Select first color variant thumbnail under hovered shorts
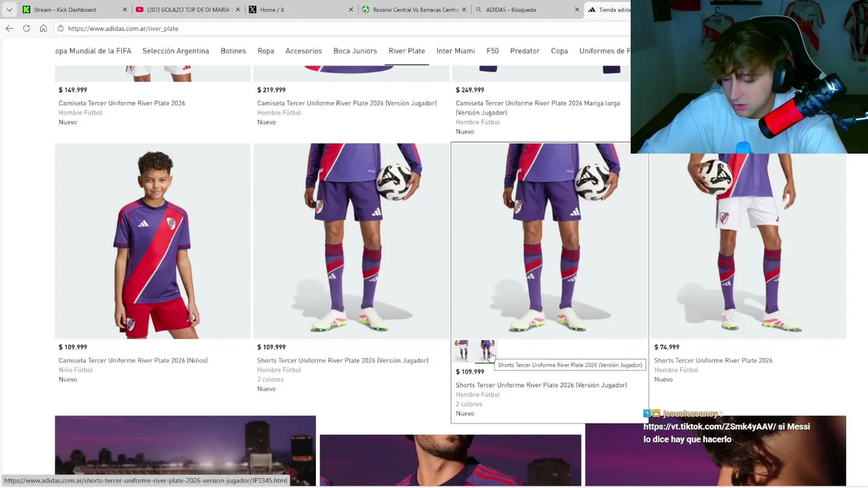This screenshot has width=868, height=488. click(462, 350)
